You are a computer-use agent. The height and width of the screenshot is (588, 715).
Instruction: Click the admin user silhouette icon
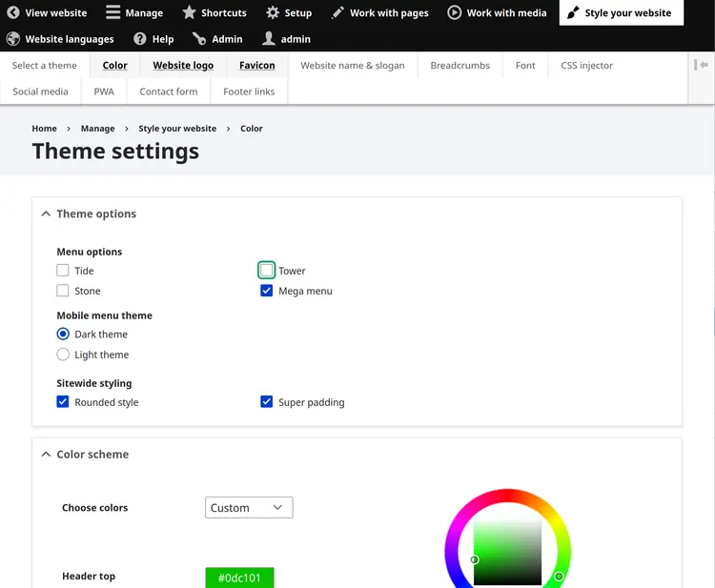(269, 39)
